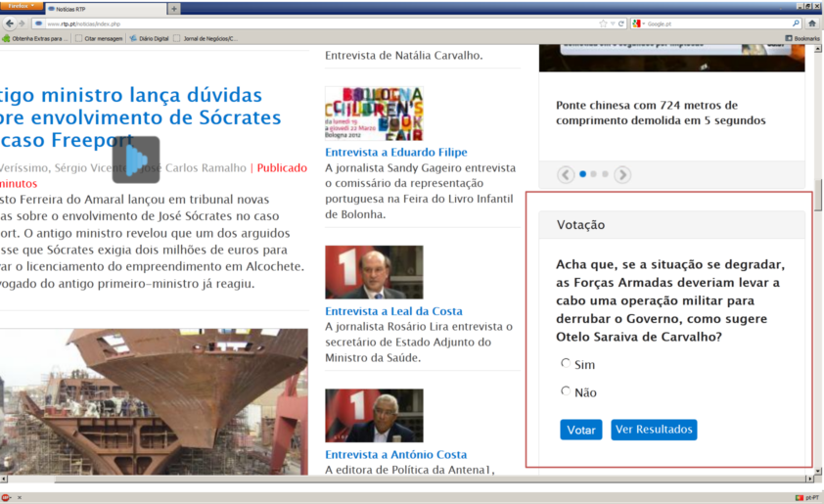Reload the page with the refresh icon
This screenshot has height=504, width=824.
pos(620,23)
